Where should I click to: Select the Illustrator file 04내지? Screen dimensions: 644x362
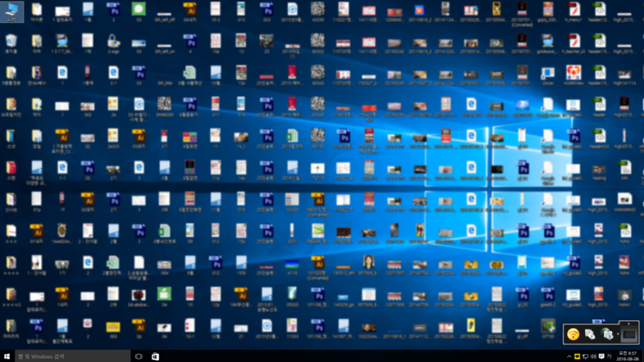(190, 12)
